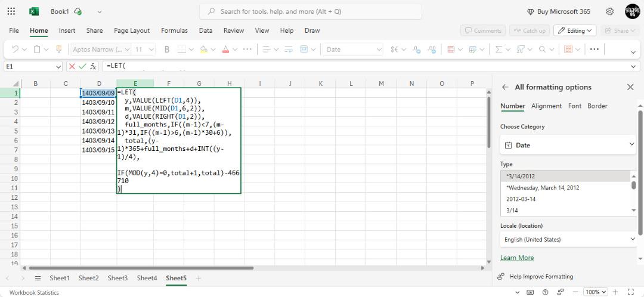Viewport: 644px width, 297px height.
Task: Click the Decrease Decimal icon
Action: tap(417, 49)
